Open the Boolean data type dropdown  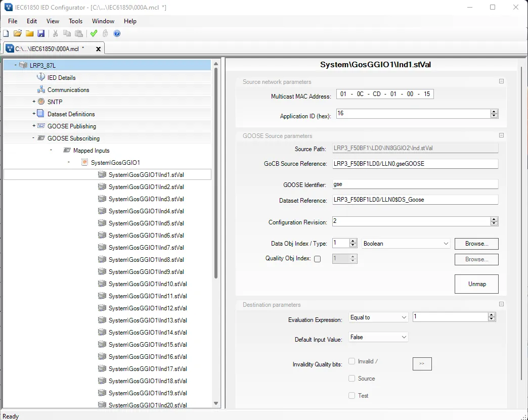tap(406, 243)
